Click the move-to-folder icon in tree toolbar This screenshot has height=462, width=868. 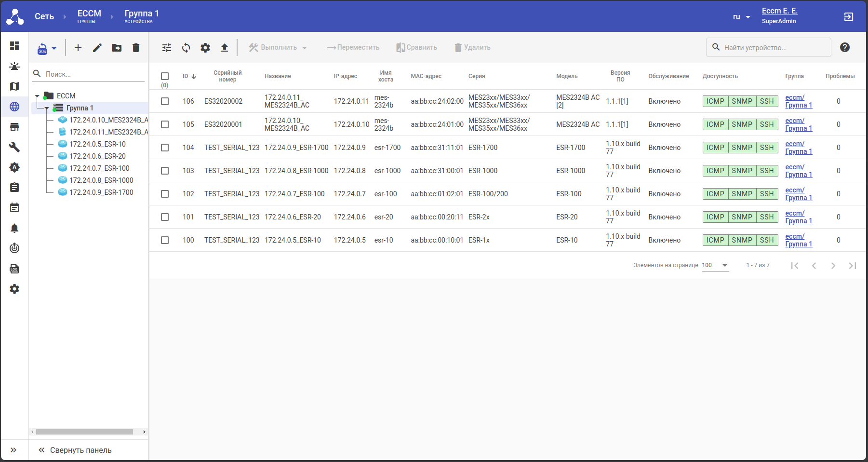pos(117,48)
